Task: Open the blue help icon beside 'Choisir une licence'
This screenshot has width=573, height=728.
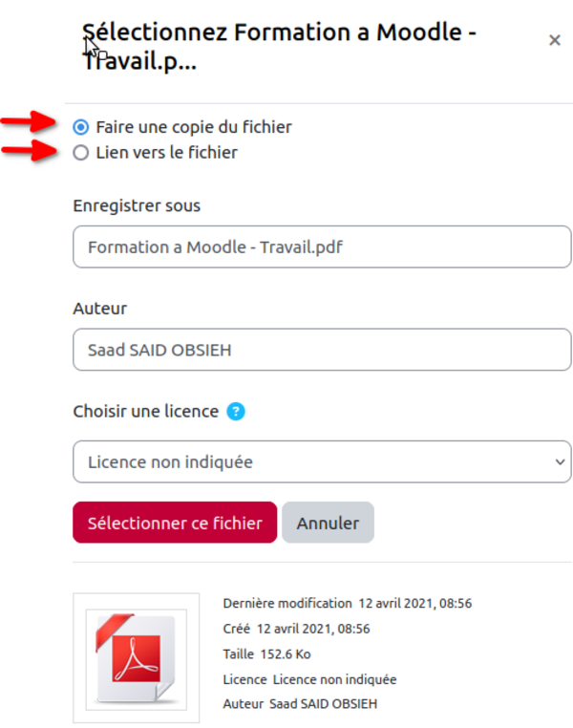Action: [x=236, y=412]
